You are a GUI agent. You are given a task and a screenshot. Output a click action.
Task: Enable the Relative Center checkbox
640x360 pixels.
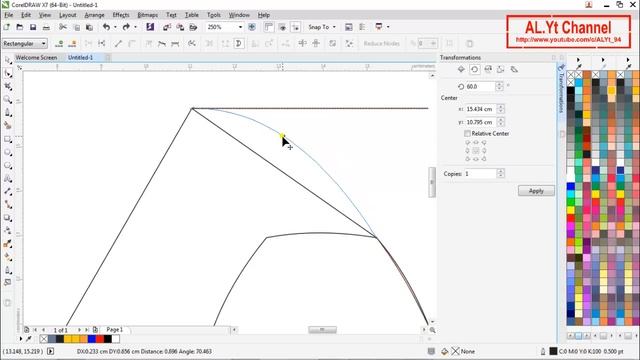coord(467,133)
